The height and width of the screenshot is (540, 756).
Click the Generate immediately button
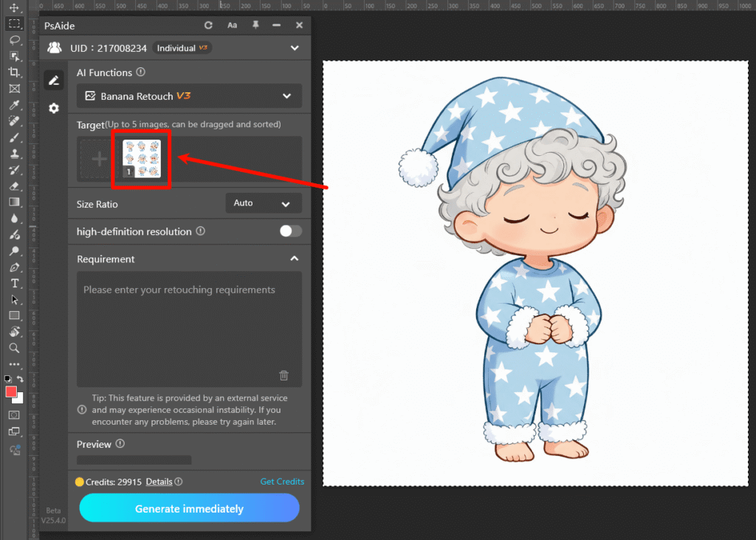point(189,508)
